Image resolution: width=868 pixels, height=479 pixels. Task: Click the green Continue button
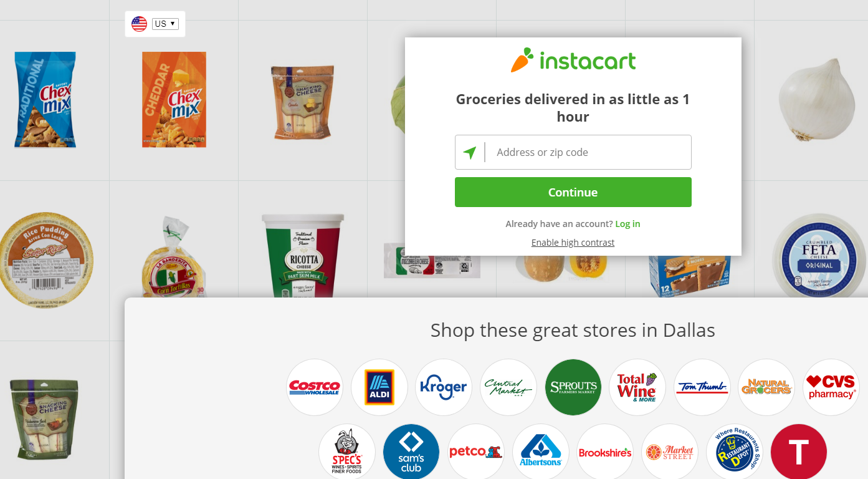tap(573, 192)
